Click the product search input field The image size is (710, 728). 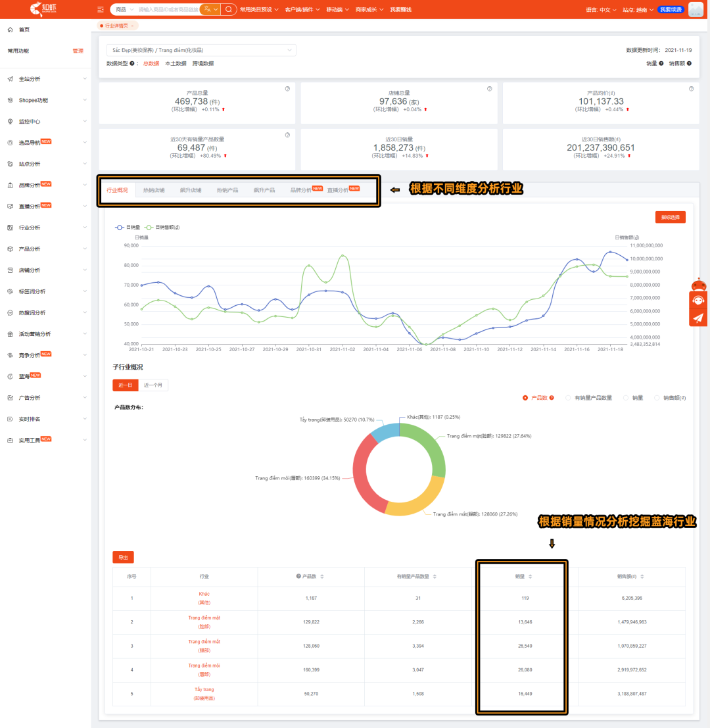168,9
